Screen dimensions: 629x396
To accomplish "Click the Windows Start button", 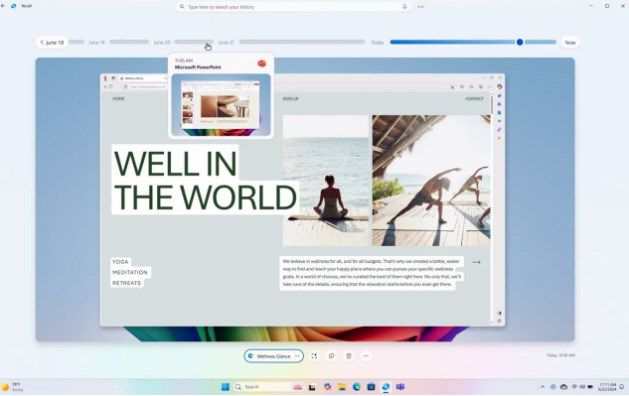I will (225, 387).
